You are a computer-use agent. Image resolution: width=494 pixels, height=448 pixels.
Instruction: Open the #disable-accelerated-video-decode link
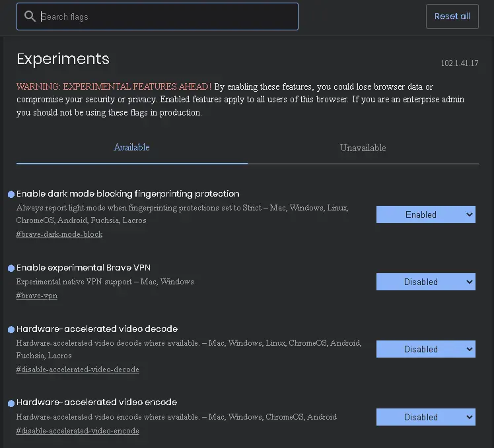[77, 369]
